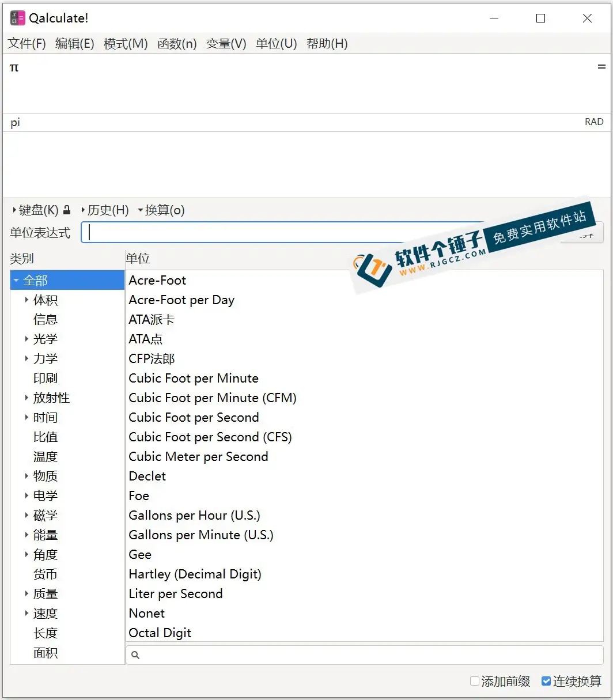Open the 帮助(H) menu
The width and height of the screenshot is (613, 700).
[327, 44]
